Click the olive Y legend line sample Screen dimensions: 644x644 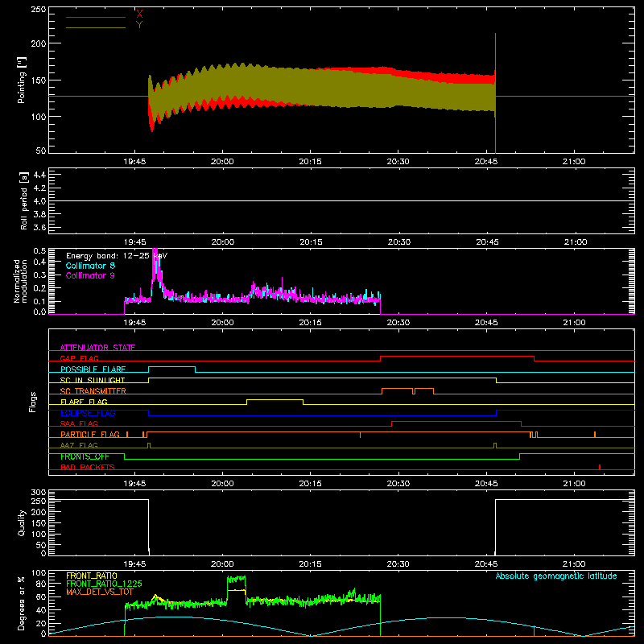96,28
